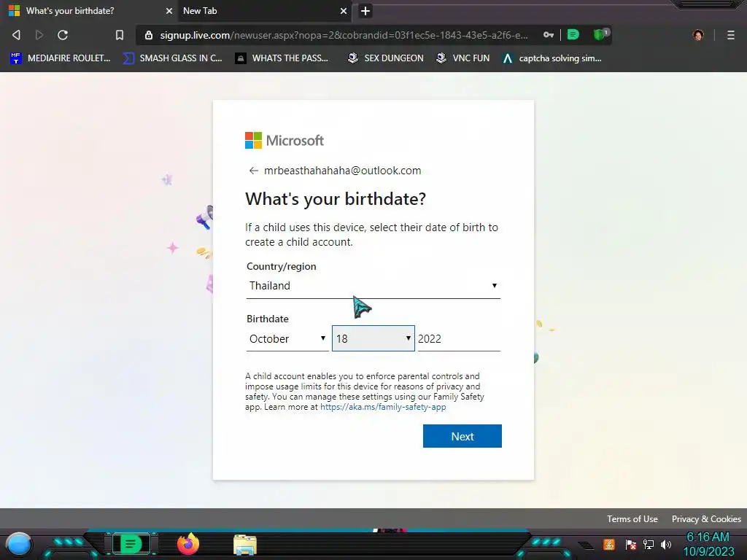
Task: Click the browser forward arrow
Action: click(x=39, y=35)
